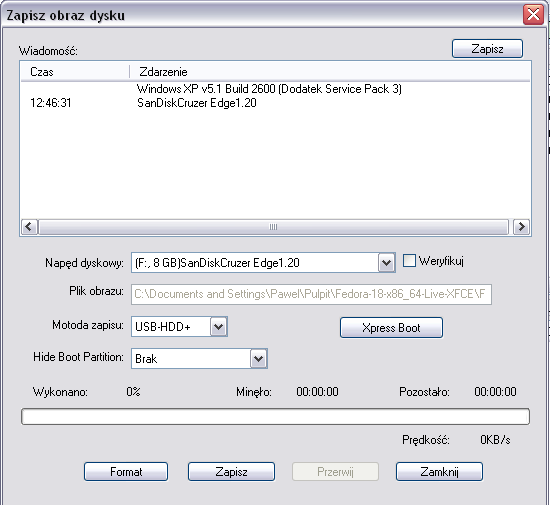This screenshot has height=505, width=550.
Task: Start writing with the bottom Zapisz button
Action: [231, 472]
